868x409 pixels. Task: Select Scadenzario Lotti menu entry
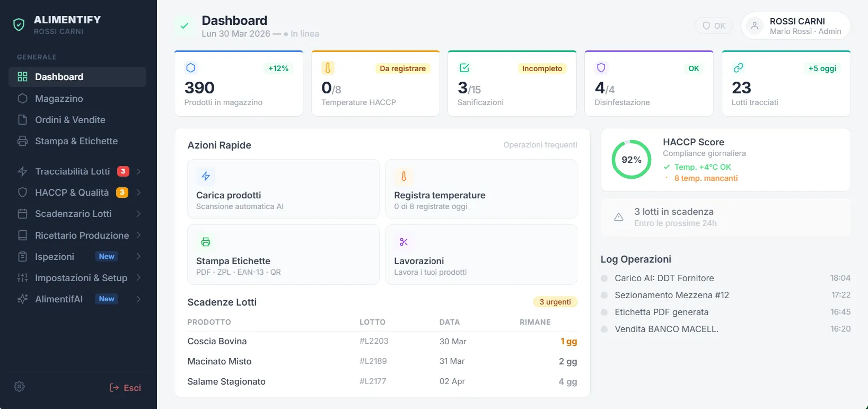tap(77, 214)
